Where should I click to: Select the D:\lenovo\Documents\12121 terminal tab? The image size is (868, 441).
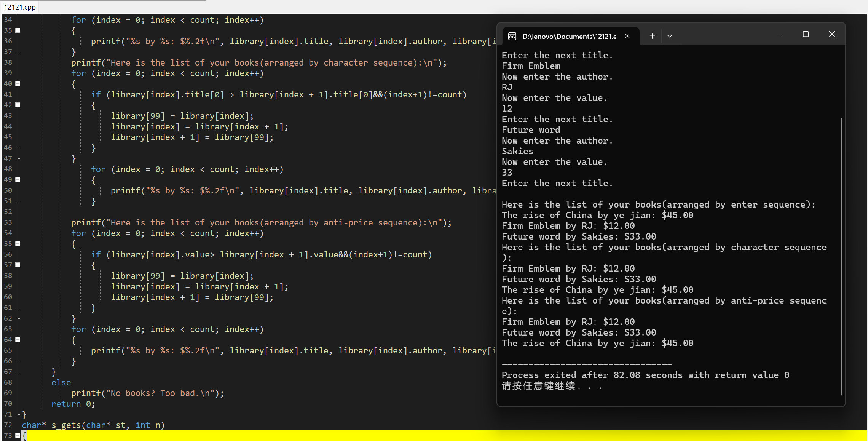click(x=569, y=36)
